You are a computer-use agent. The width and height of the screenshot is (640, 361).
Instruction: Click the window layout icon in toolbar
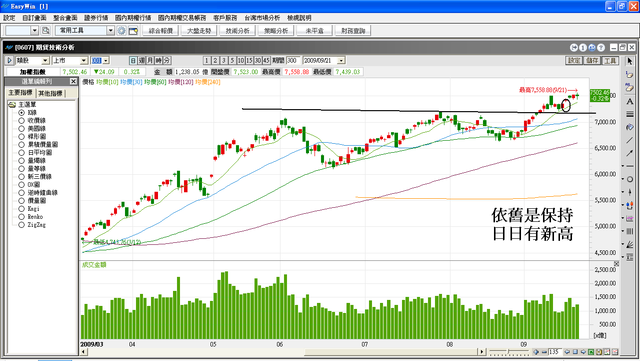133,31
